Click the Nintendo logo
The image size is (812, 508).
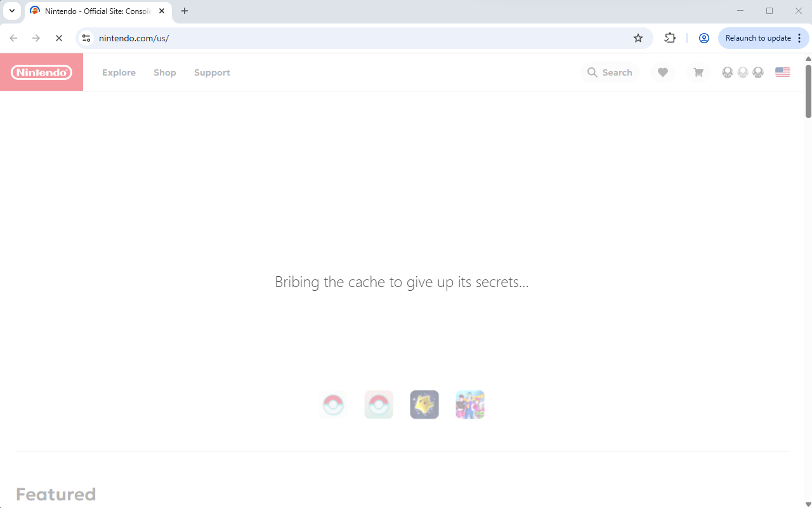41,72
